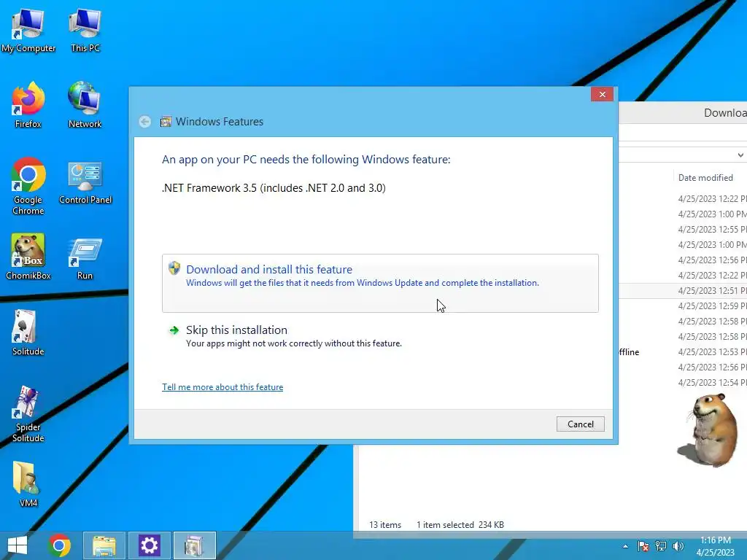Image resolution: width=747 pixels, height=560 pixels.
Task: Choose Download and install this feature
Action: [x=380, y=284]
